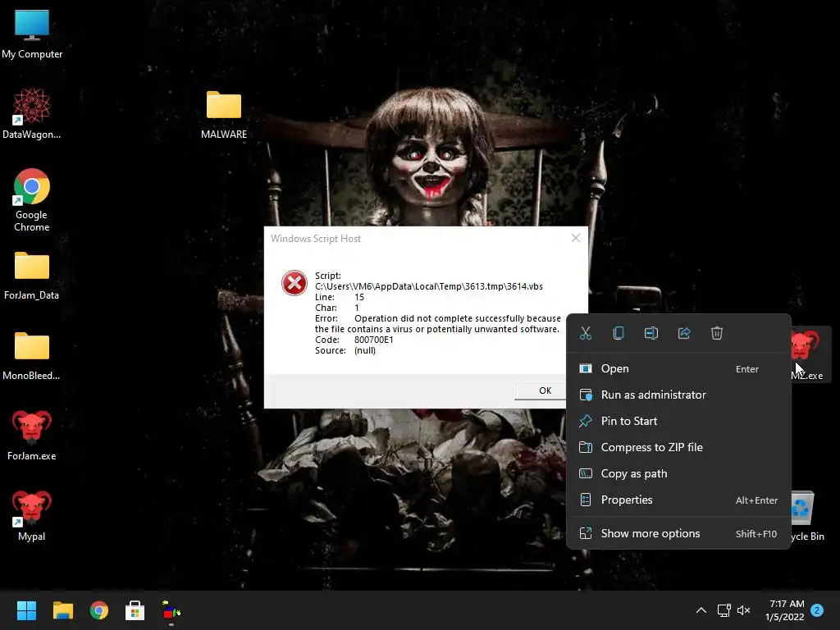
Task: Open notification badge showing 2
Action: (x=817, y=610)
